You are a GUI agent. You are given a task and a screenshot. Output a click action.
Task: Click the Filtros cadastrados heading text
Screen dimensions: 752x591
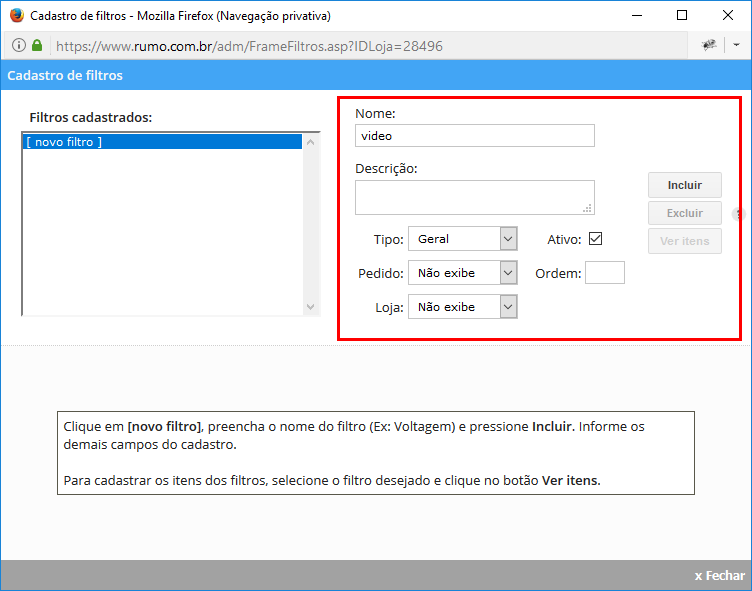(91, 118)
